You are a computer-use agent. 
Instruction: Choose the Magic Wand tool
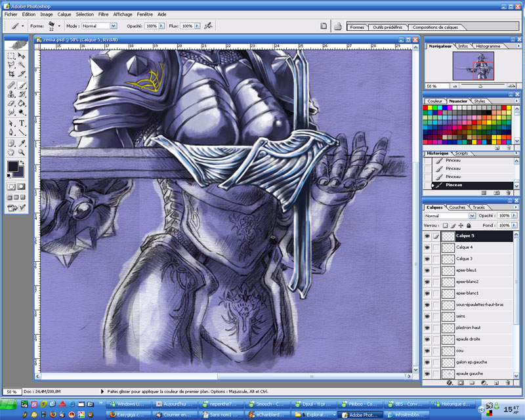22,64
